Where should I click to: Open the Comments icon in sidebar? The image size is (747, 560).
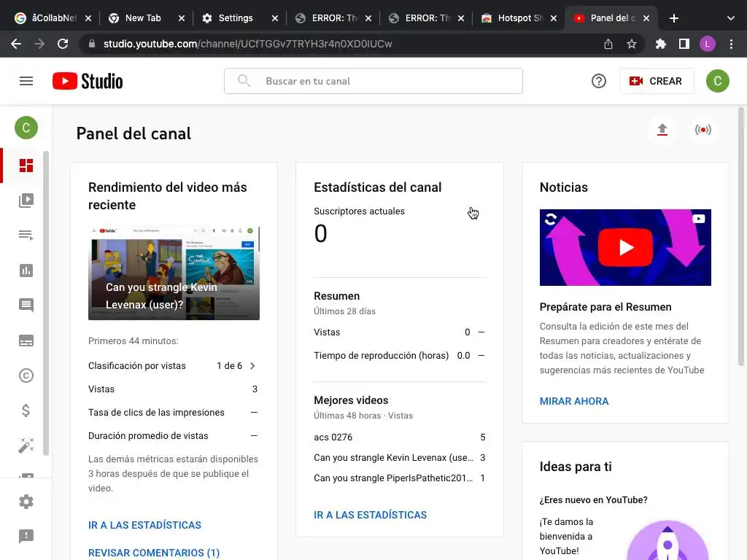click(x=26, y=306)
